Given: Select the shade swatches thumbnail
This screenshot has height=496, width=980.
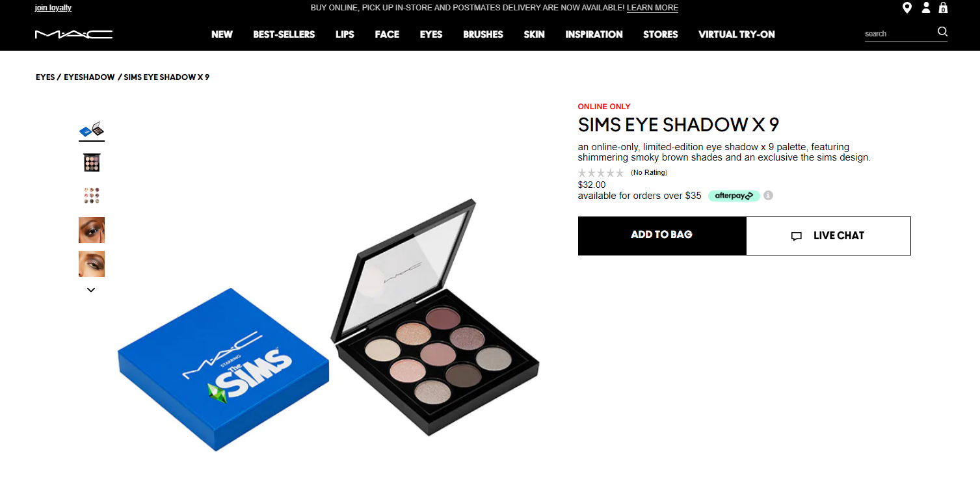Looking at the screenshot, I should click(x=92, y=196).
